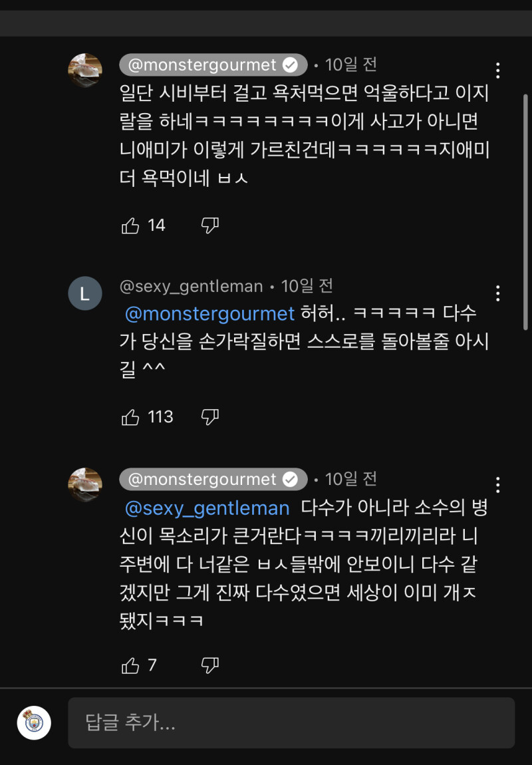Open the top monstergourmet avatar thumbnail

pyautogui.click(x=85, y=71)
